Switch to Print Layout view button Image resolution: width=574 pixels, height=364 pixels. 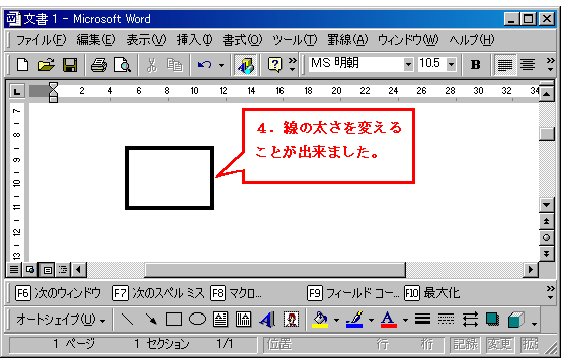pyautogui.click(x=47, y=270)
